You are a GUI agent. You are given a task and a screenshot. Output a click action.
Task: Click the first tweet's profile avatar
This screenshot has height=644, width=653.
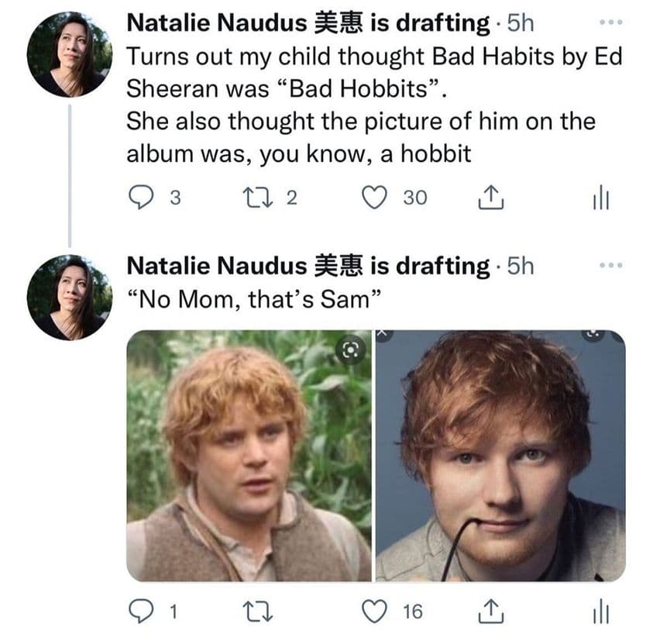point(70,54)
